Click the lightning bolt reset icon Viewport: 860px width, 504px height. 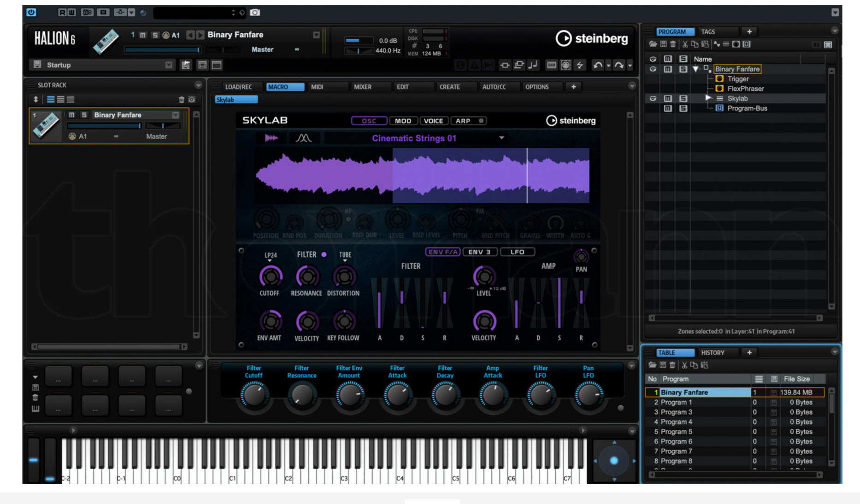pyautogui.click(x=580, y=65)
